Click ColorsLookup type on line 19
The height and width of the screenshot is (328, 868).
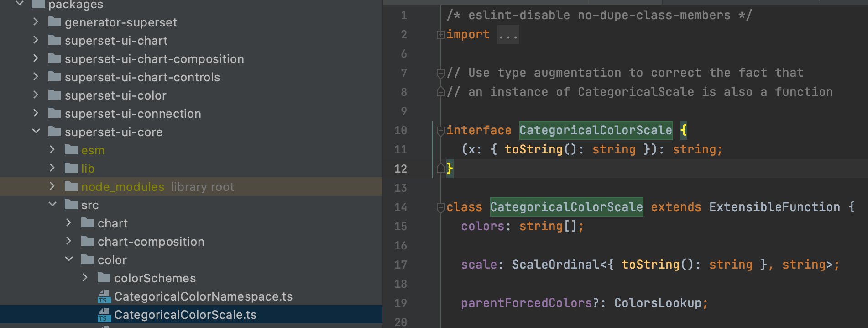point(658,303)
